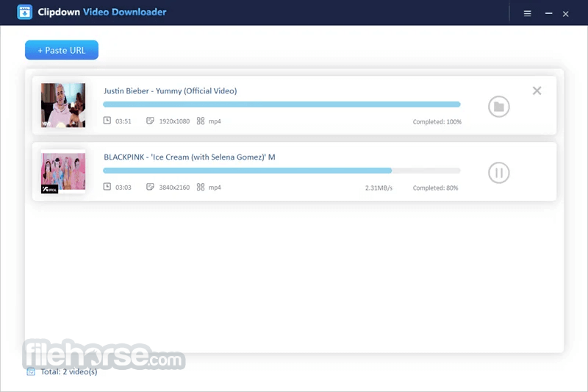Click the BLACKPINK download progress bar
Image resolution: width=588 pixels, height=392 pixels.
pos(282,171)
